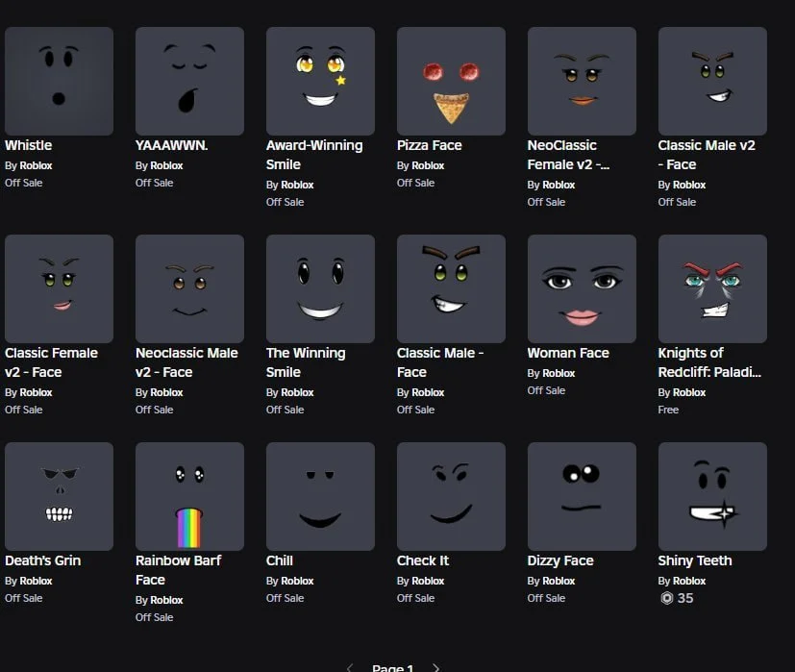The width and height of the screenshot is (795, 672).
Task: Click the Classic Male - Face title
Action: click(439, 362)
